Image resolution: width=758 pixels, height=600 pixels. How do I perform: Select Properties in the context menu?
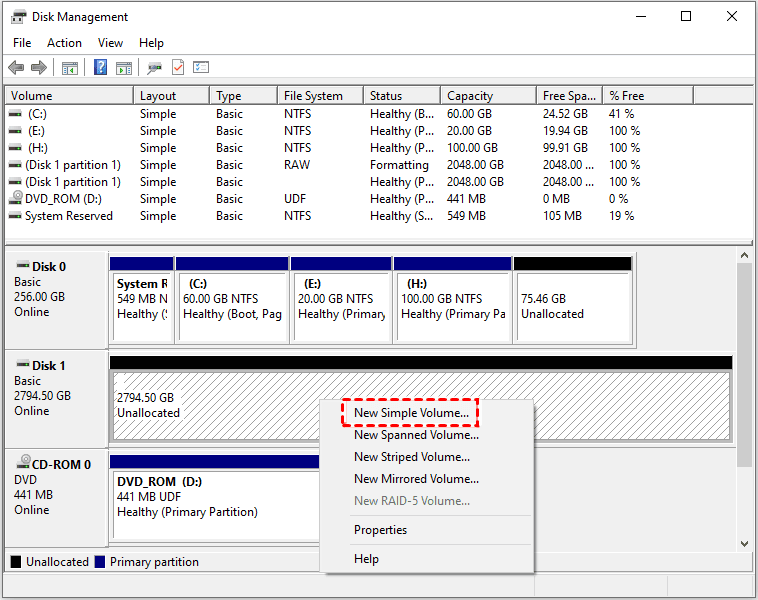point(380,530)
